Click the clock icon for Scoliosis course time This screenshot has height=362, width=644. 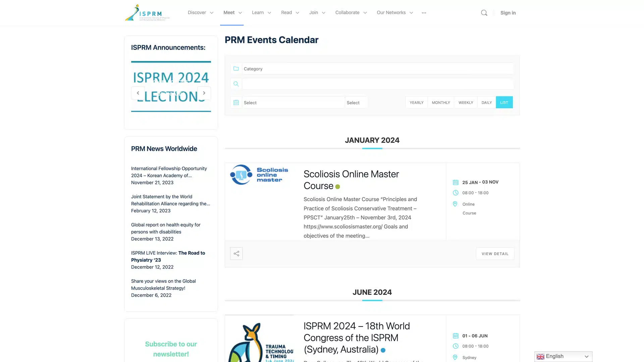pyautogui.click(x=455, y=193)
